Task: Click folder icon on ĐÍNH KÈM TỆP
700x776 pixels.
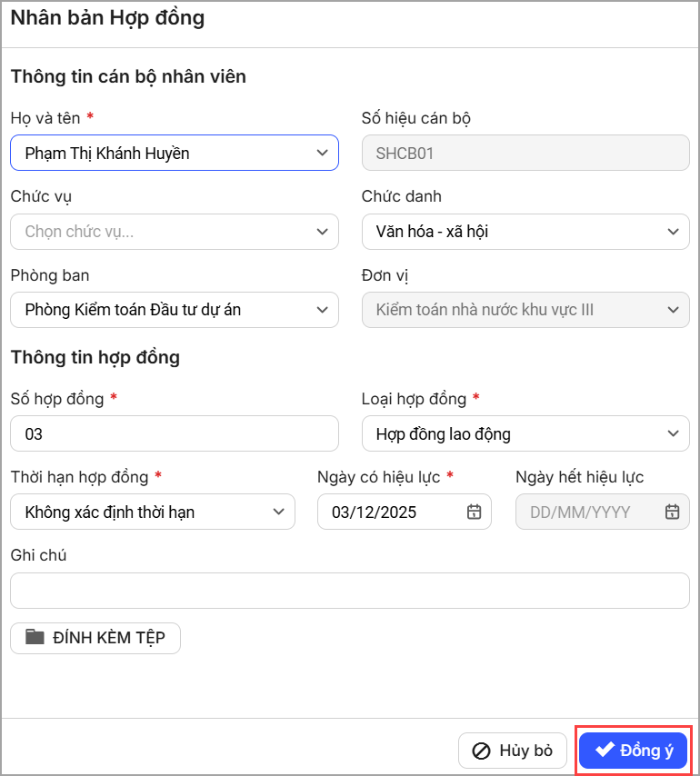Action: tap(35, 637)
